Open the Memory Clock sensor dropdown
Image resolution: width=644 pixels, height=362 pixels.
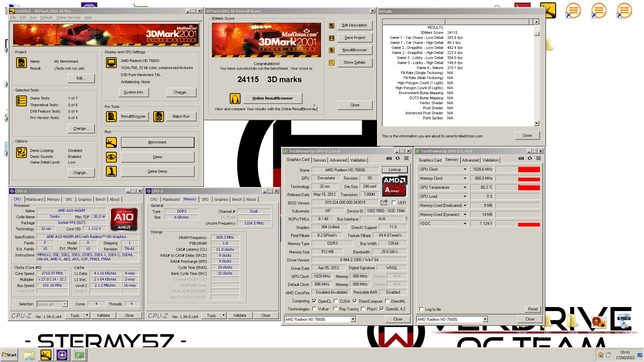pos(465,178)
